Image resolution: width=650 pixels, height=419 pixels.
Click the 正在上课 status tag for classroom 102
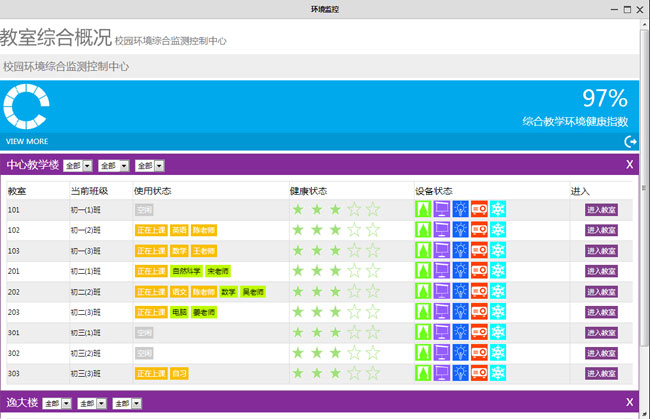[x=151, y=230]
